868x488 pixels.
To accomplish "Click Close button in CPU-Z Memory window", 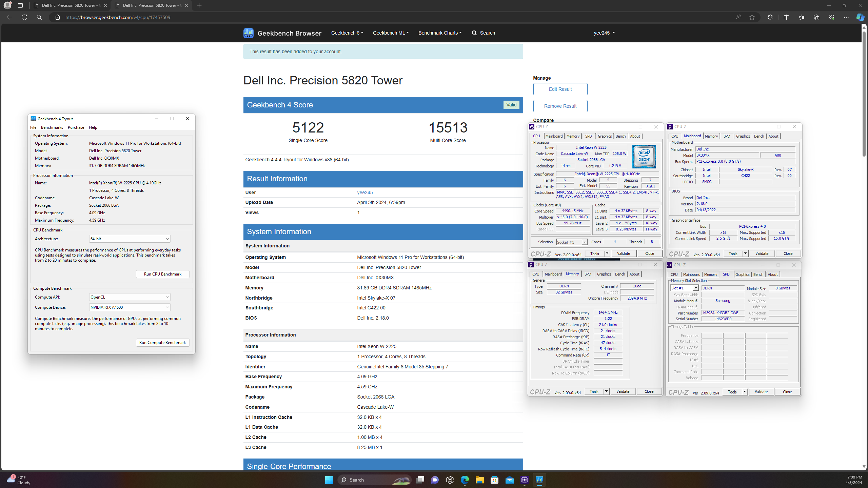I will tap(649, 391).
